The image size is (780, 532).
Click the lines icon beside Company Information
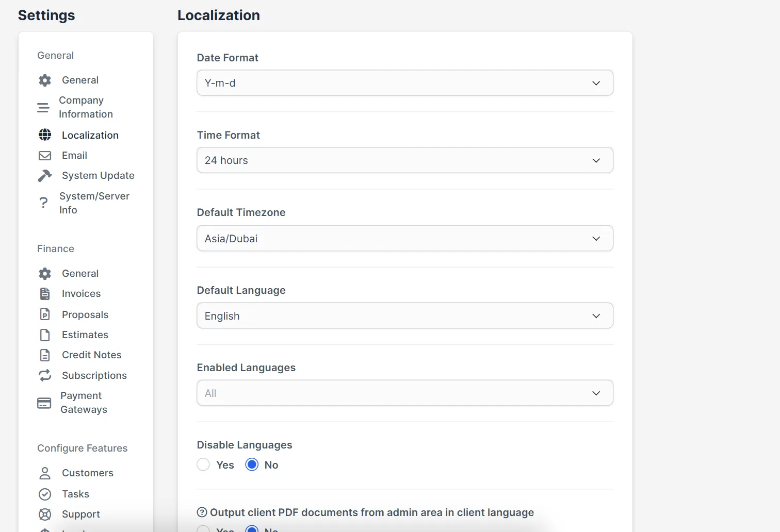pos(43,108)
